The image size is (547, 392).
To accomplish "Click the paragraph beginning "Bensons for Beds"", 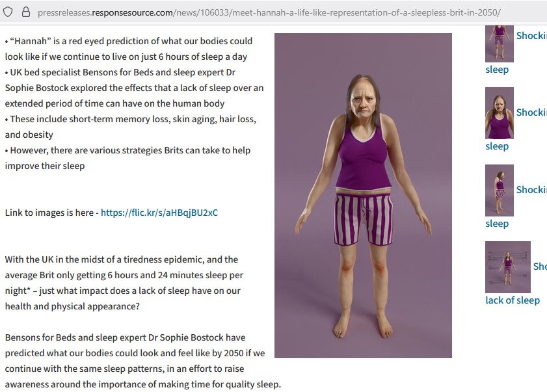I will click(x=142, y=361).
